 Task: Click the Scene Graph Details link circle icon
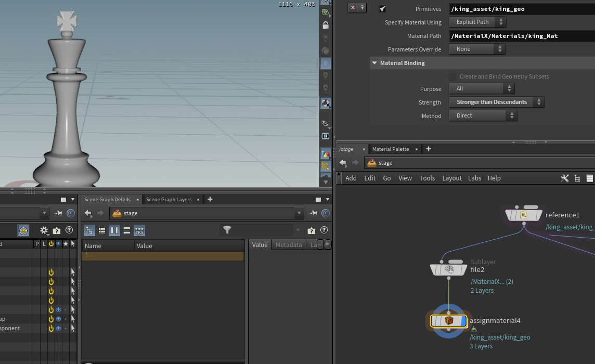[326, 213]
